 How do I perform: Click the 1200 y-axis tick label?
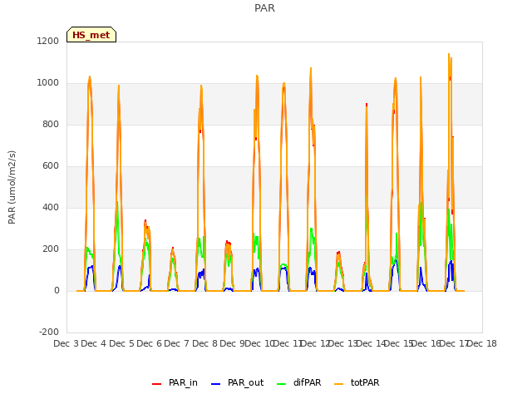click(x=48, y=41)
